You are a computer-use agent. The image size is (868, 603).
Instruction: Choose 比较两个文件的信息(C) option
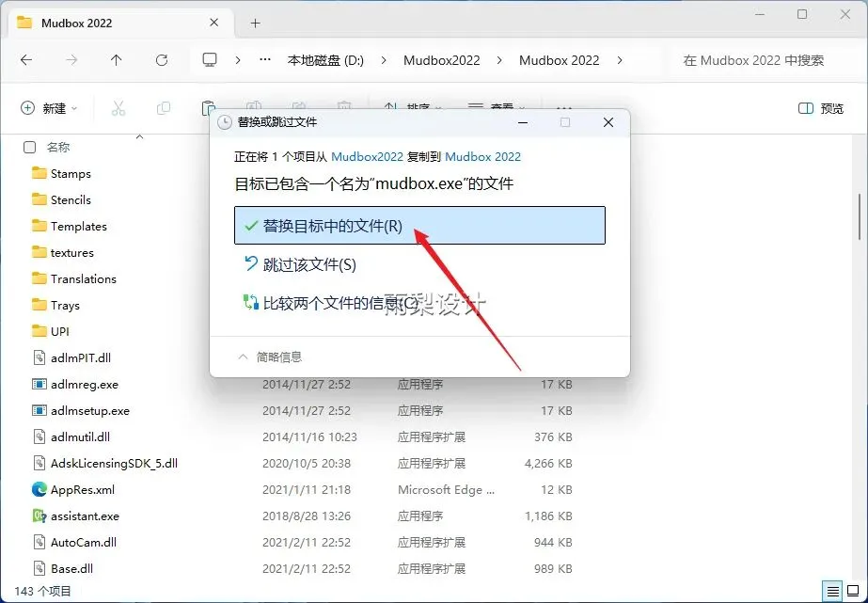[419, 302]
